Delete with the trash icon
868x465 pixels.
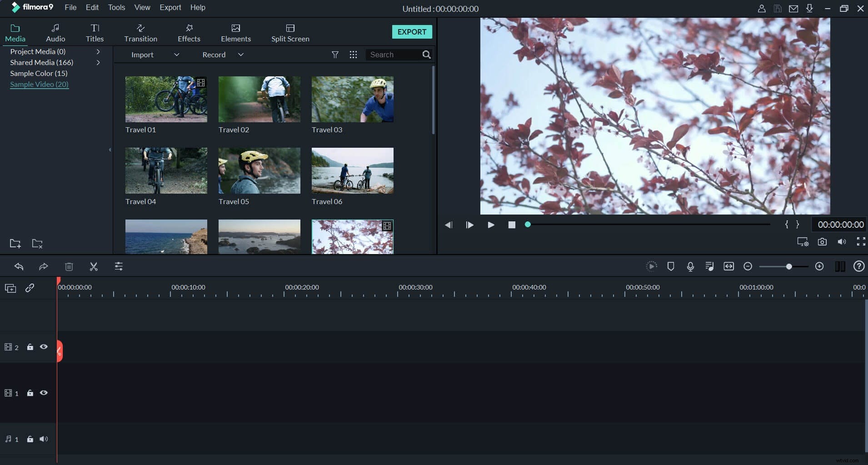click(x=69, y=266)
